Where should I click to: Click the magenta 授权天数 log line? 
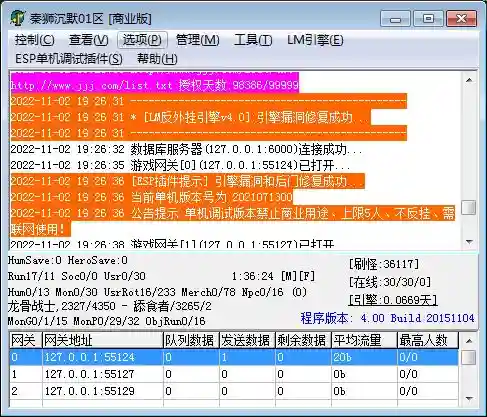click(154, 85)
